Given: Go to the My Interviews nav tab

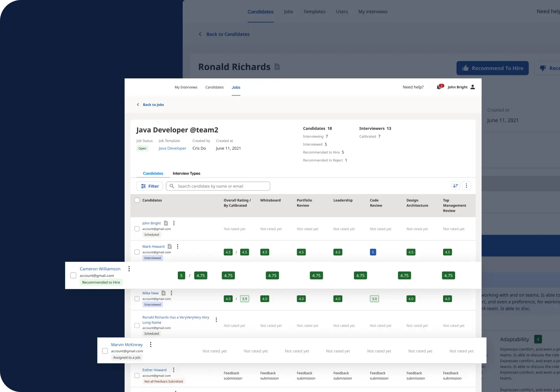Looking at the screenshot, I should click(x=186, y=87).
